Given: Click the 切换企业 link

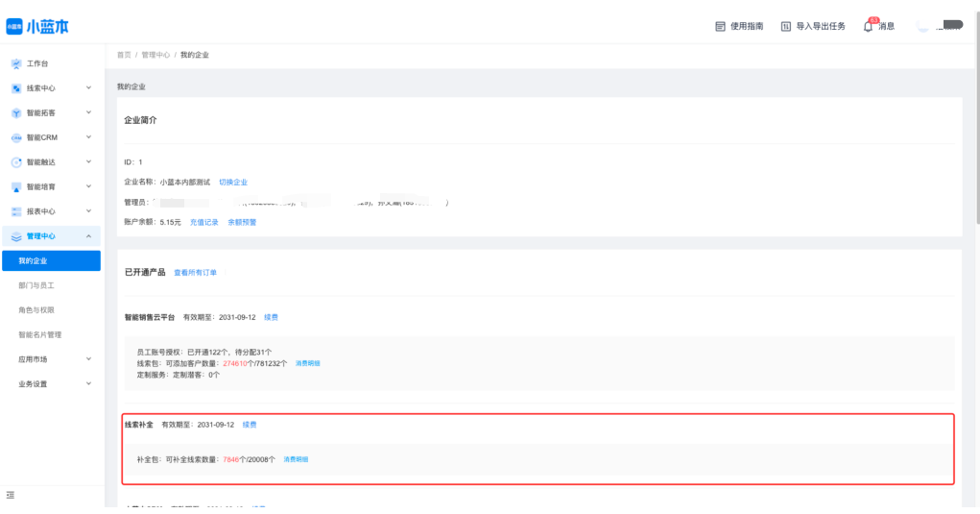Looking at the screenshot, I should coord(233,182).
